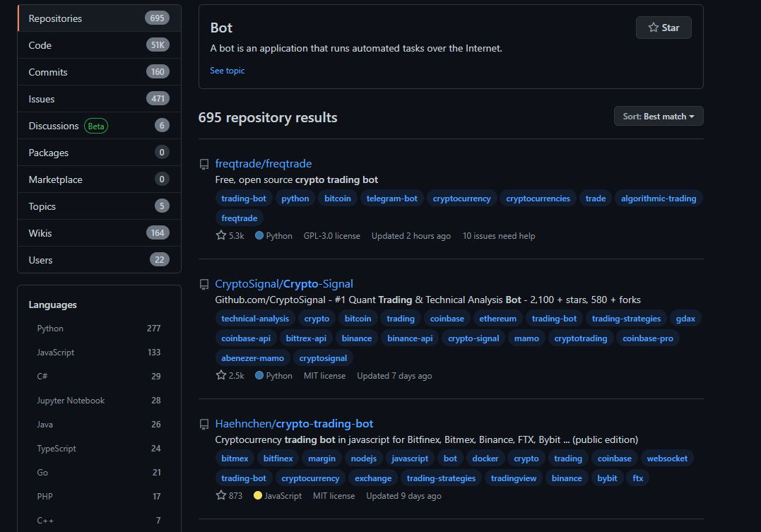Switch to the Commits results
This screenshot has height=532, width=761.
(99, 72)
